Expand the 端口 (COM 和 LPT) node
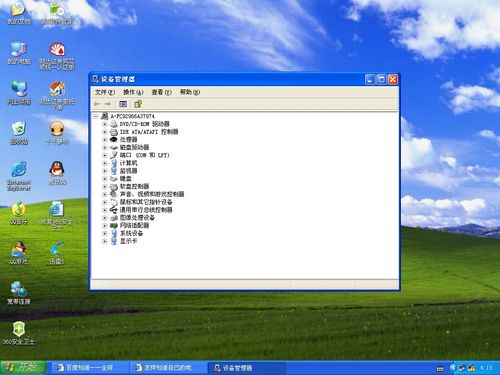The width and height of the screenshot is (500, 375). click(104, 155)
